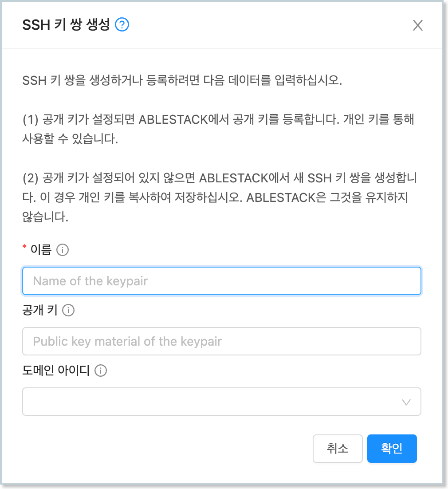Click the help question mark icon beside title

click(x=122, y=25)
